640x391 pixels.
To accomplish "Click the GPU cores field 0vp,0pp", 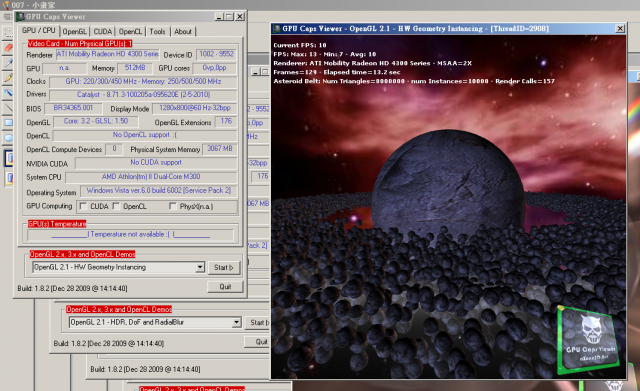I will (214, 68).
